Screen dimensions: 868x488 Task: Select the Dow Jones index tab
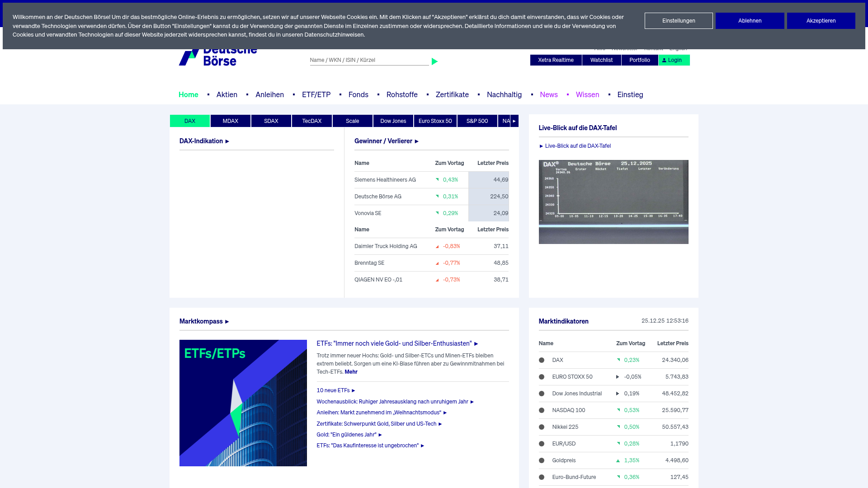coord(393,121)
